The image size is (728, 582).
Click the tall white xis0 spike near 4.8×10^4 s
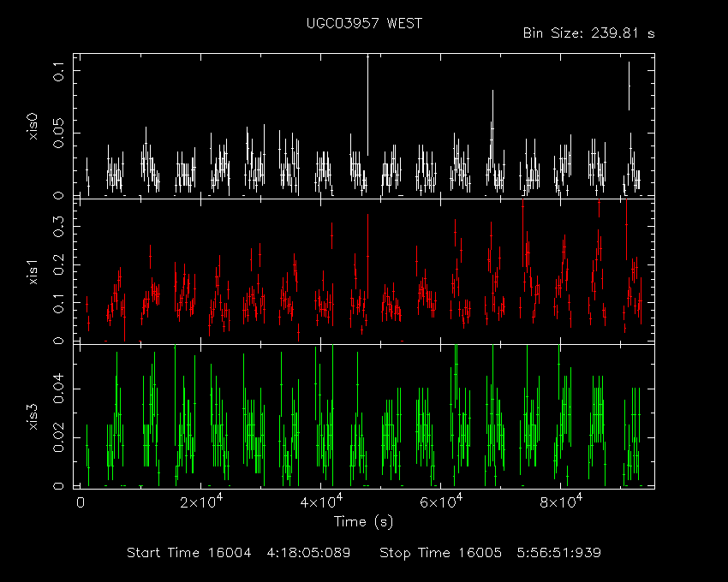coord(367,105)
